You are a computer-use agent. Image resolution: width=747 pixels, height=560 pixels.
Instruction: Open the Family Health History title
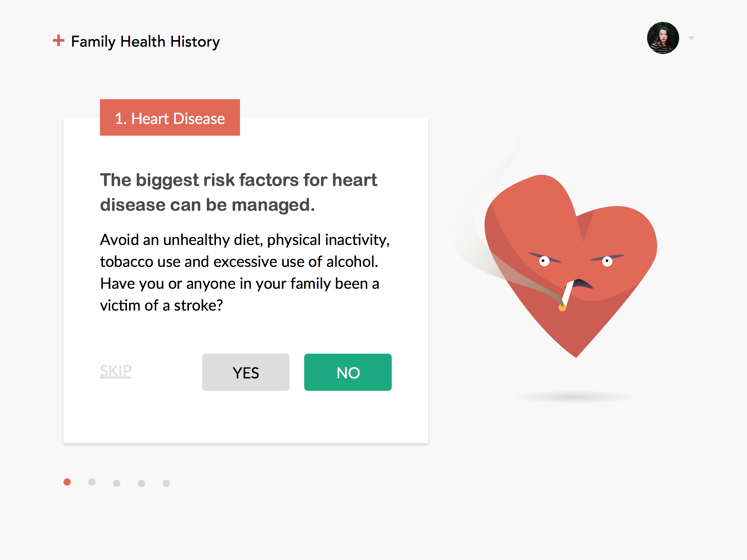pyautogui.click(x=146, y=42)
